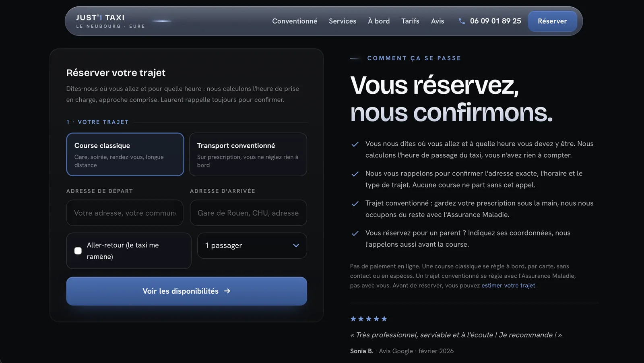
Task: Click the '1 · VOTRE TRAJET' step label
Action: [x=97, y=122]
